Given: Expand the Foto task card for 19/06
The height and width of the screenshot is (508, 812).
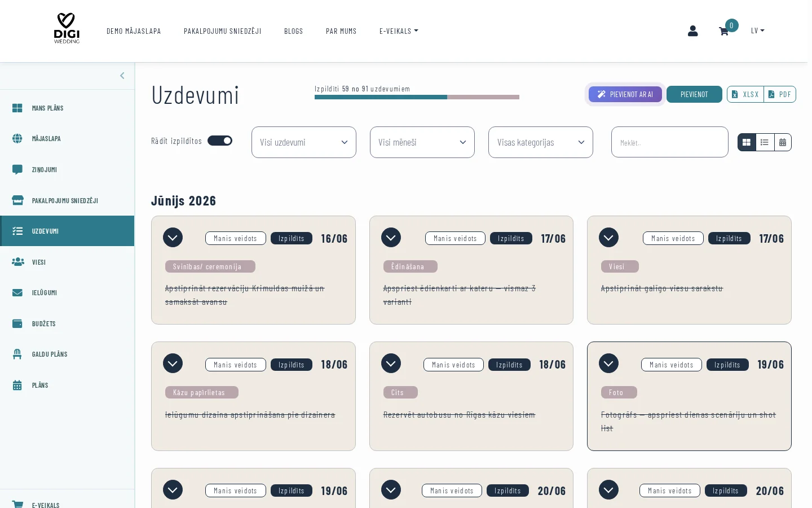Looking at the screenshot, I should click(x=608, y=364).
